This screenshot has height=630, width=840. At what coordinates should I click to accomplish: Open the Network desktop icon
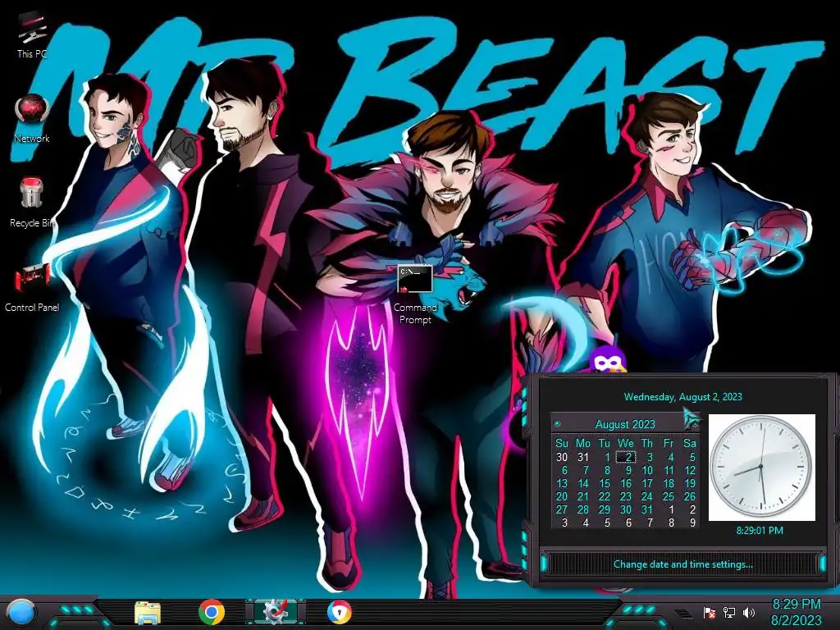[x=32, y=118]
